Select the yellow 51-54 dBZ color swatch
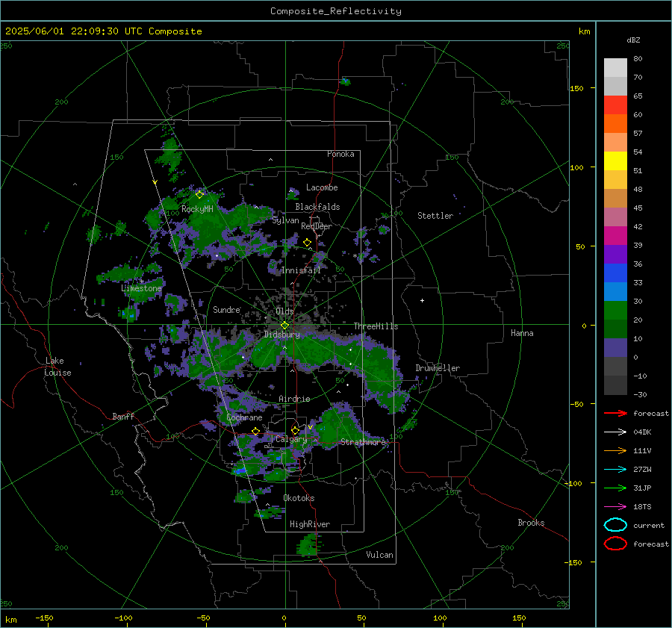This screenshot has height=628, width=672. [615, 161]
